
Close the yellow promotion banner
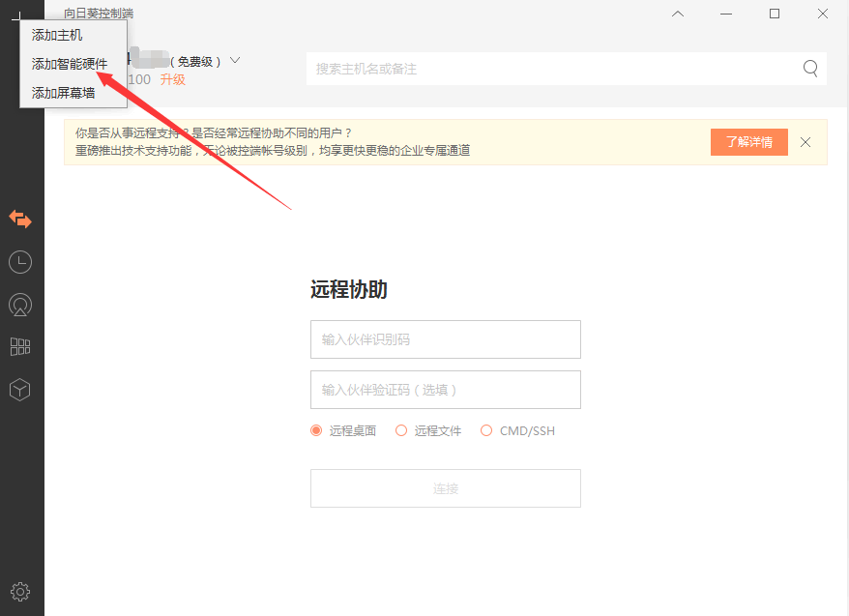(x=805, y=142)
